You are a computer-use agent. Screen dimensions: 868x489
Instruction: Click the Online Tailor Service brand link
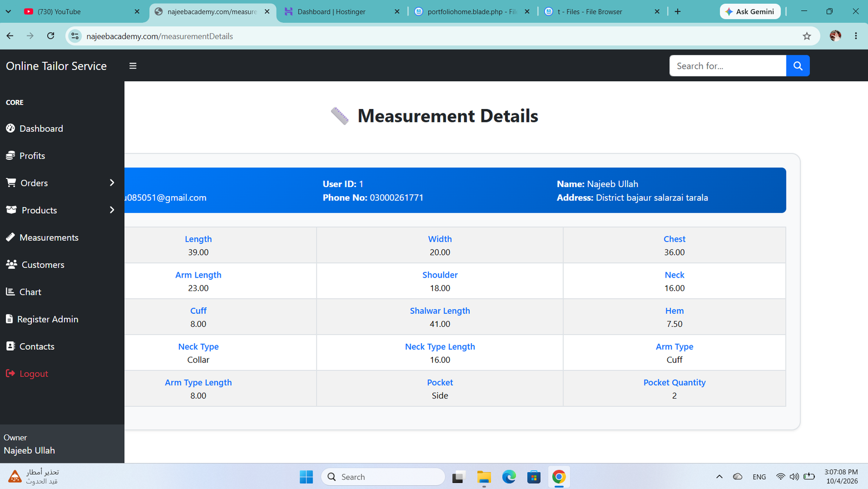click(56, 66)
